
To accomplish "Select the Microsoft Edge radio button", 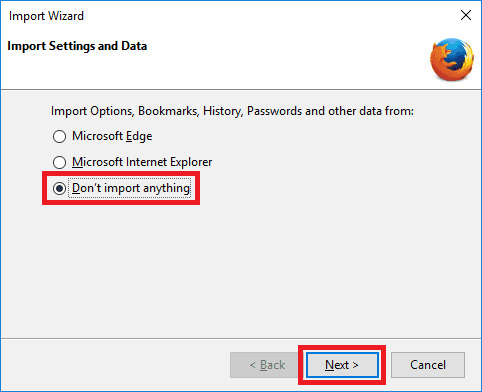I will coord(59,136).
